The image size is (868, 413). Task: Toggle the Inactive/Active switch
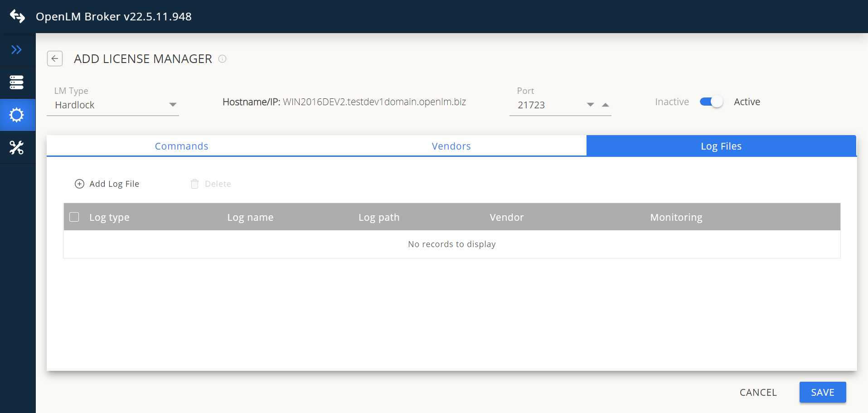(x=711, y=102)
